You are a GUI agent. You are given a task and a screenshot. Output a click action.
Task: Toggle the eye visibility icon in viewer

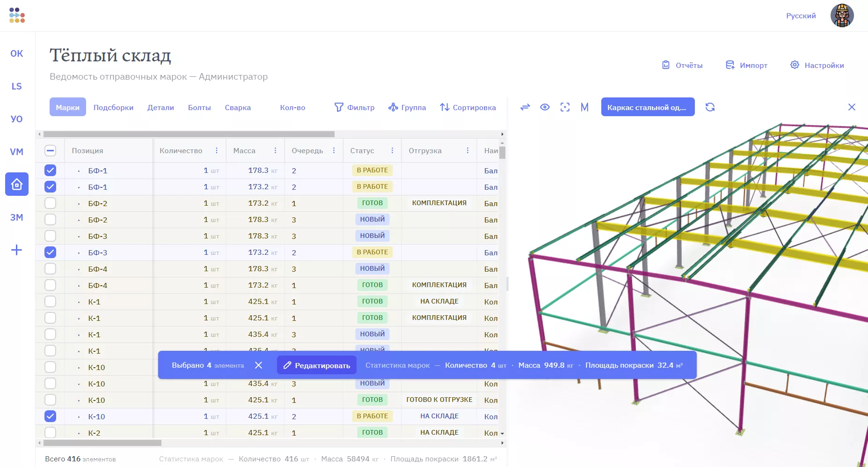[545, 107]
